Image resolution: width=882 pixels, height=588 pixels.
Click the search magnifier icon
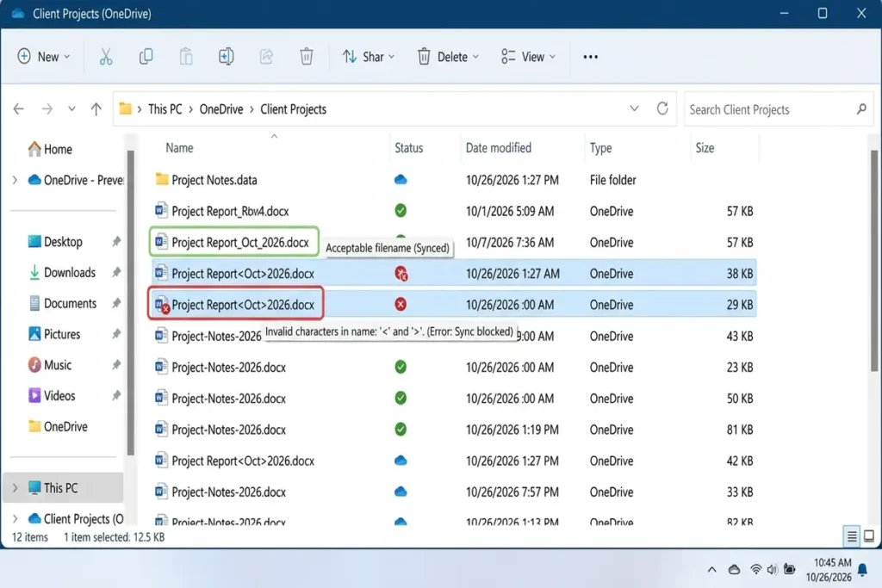[861, 109]
